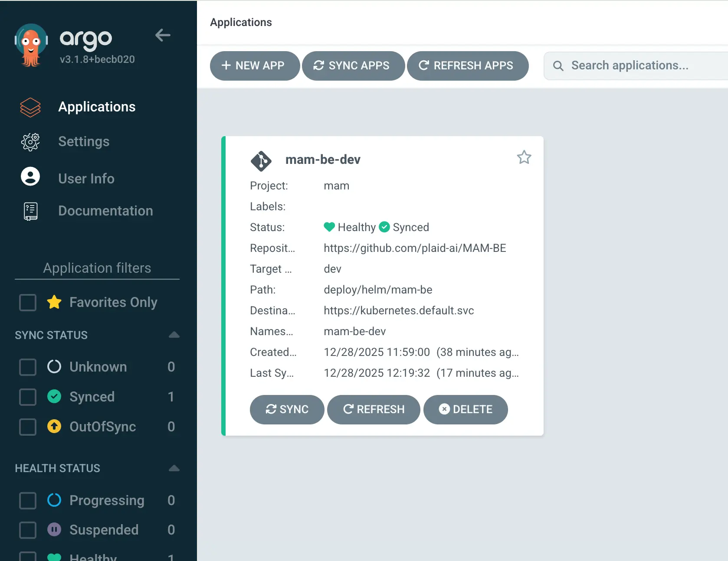Screen dimensions: 728x561
Task: Collapse sidebar with the back arrow
Action: 163,36
